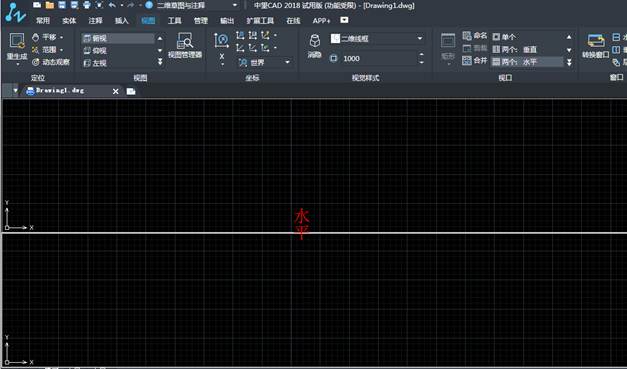Switch to the 输出 ribbon tab
Image resolution: width=627 pixels, height=369 pixels.
[227, 20]
